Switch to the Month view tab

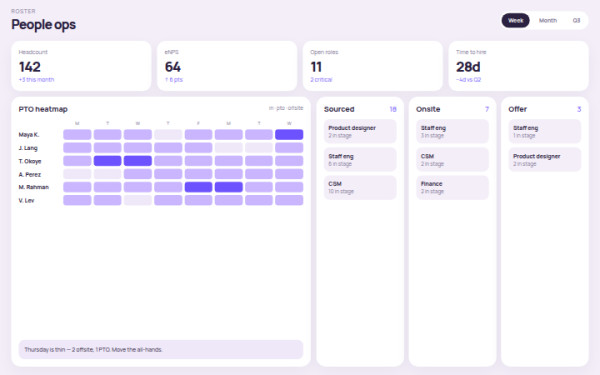[548, 21]
